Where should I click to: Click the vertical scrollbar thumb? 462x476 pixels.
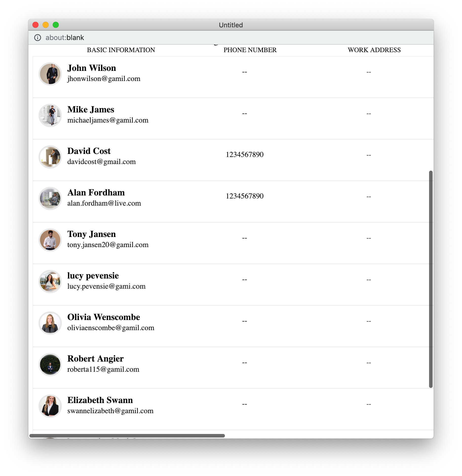[x=431, y=279]
